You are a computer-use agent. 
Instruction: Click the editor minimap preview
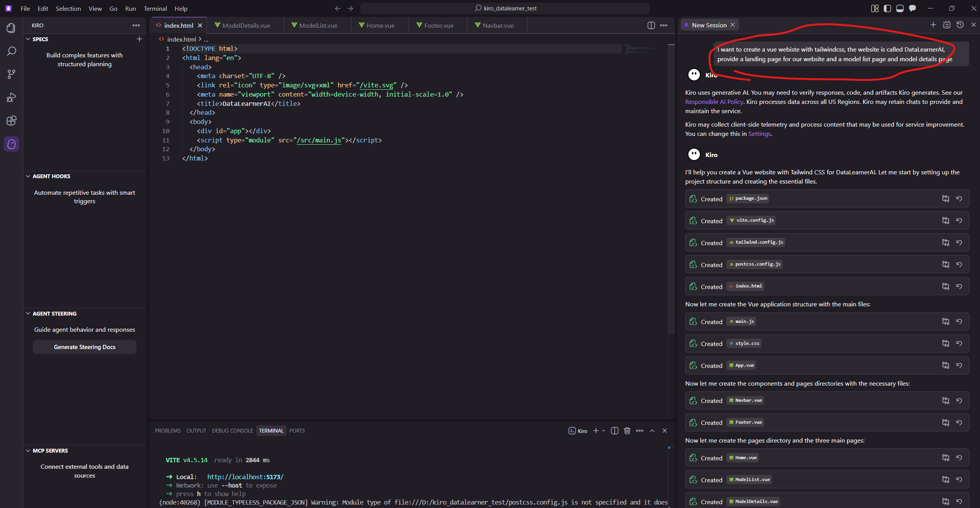(x=639, y=49)
